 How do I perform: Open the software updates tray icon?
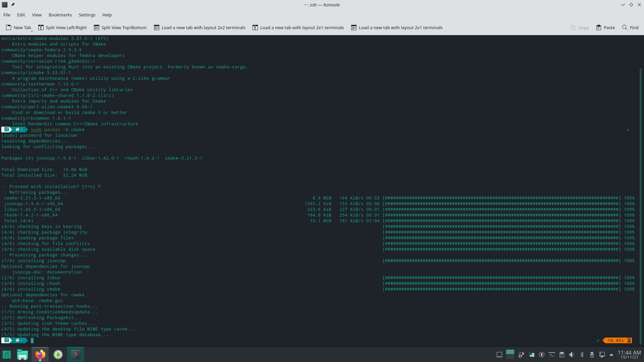pyautogui.click(x=541, y=355)
